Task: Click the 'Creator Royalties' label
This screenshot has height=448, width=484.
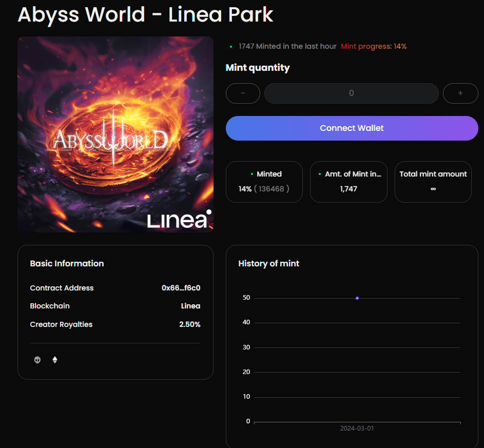Action: point(61,325)
